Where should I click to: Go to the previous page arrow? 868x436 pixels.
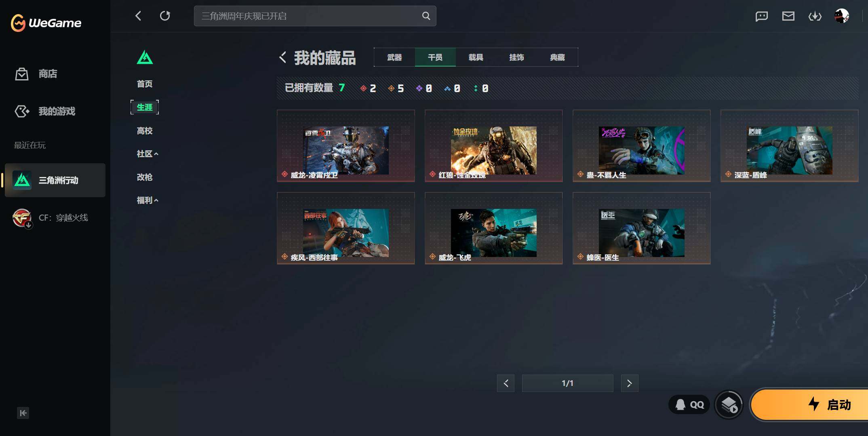[506, 383]
